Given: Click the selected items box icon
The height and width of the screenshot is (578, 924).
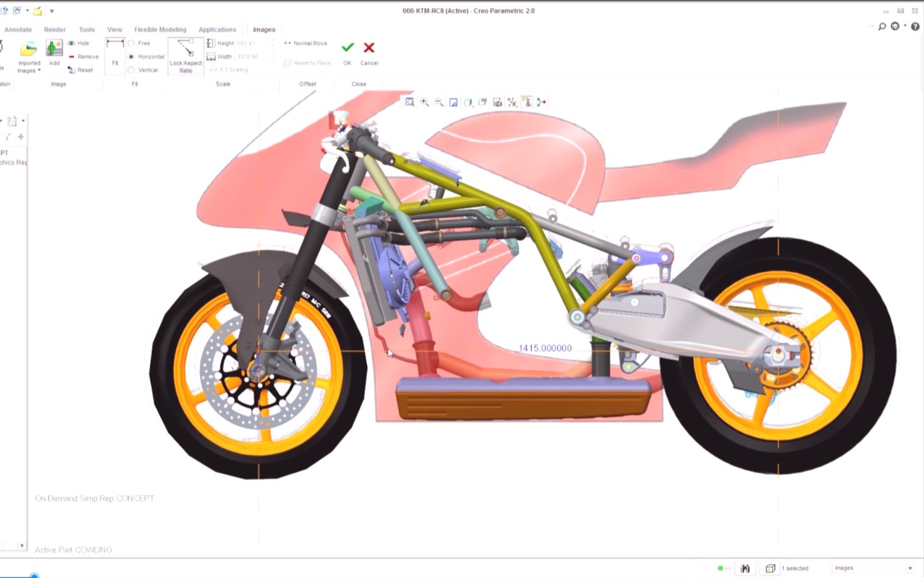Looking at the screenshot, I should (770, 568).
